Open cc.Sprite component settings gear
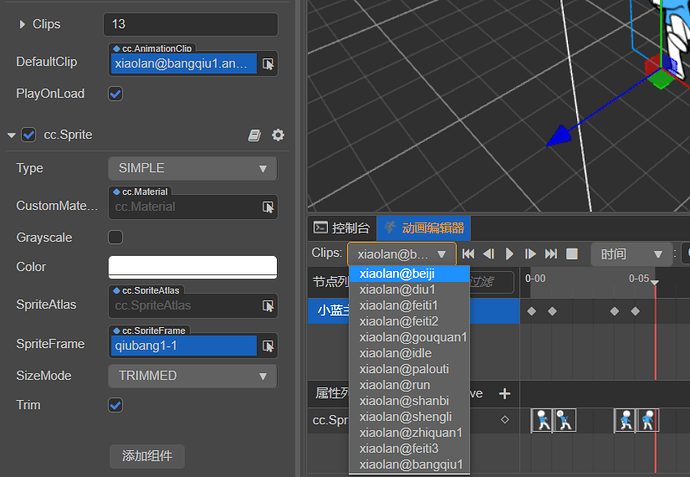The width and height of the screenshot is (690, 477). click(x=278, y=135)
